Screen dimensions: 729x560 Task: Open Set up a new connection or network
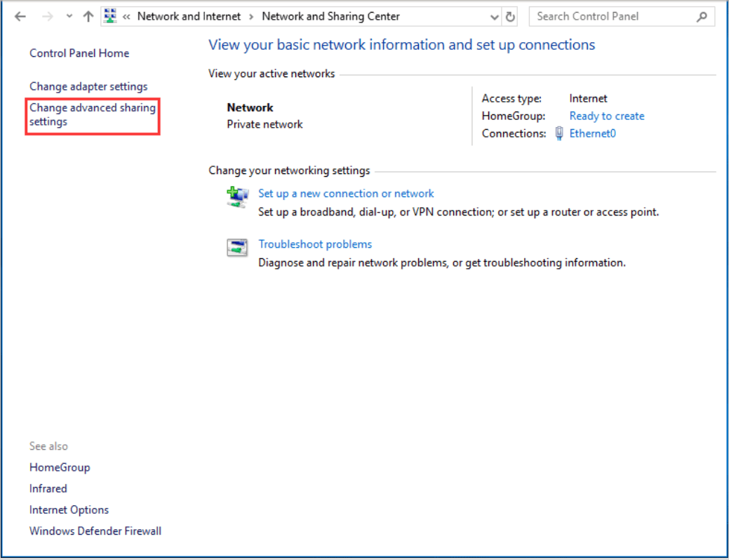coord(346,194)
